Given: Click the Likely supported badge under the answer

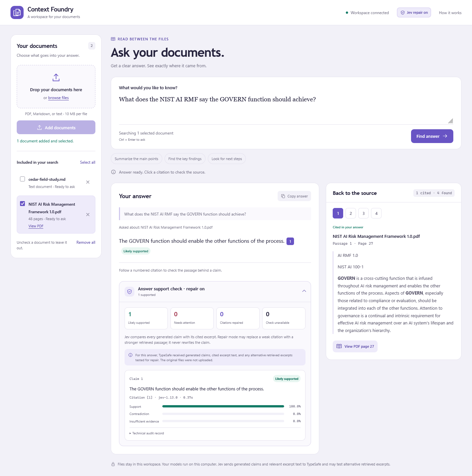Looking at the screenshot, I should coord(136,251).
